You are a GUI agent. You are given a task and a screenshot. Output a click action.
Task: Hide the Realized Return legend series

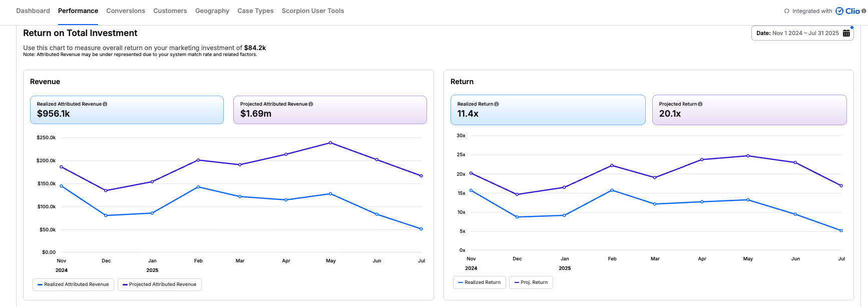[x=479, y=282]
